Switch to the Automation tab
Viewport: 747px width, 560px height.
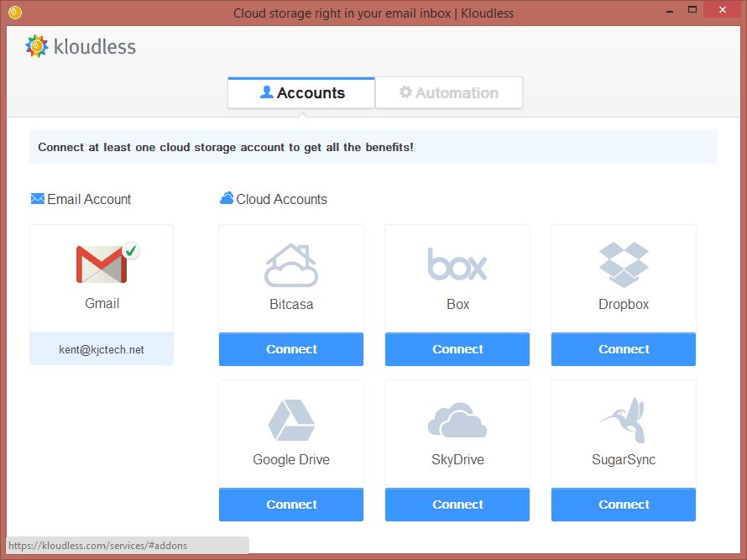click(449, 93)
